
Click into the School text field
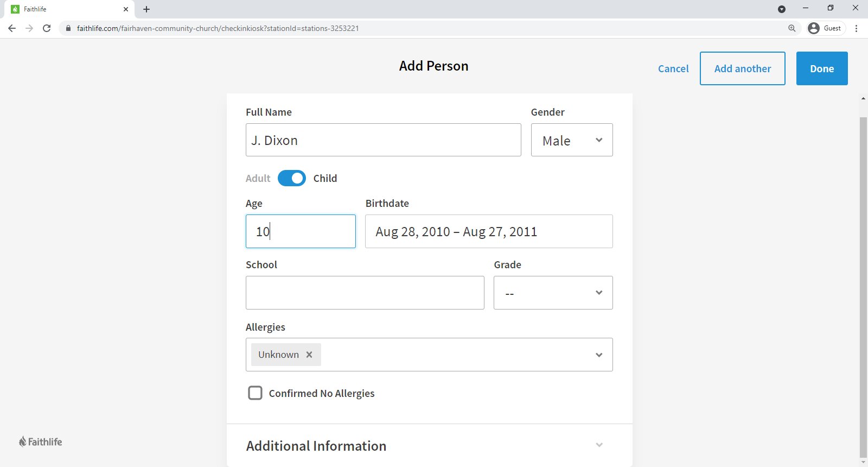point(365,293)
